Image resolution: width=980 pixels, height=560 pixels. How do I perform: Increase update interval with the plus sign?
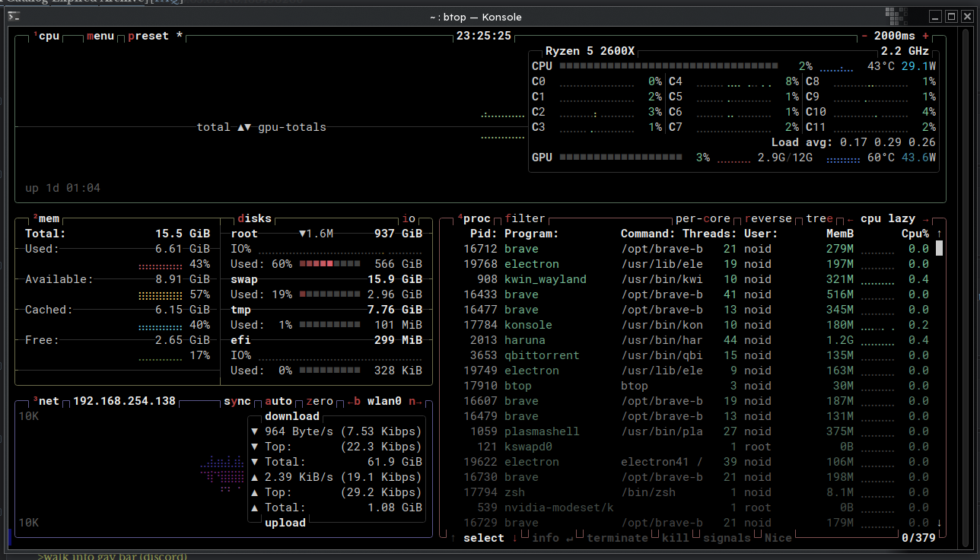[x=925, y=36]
